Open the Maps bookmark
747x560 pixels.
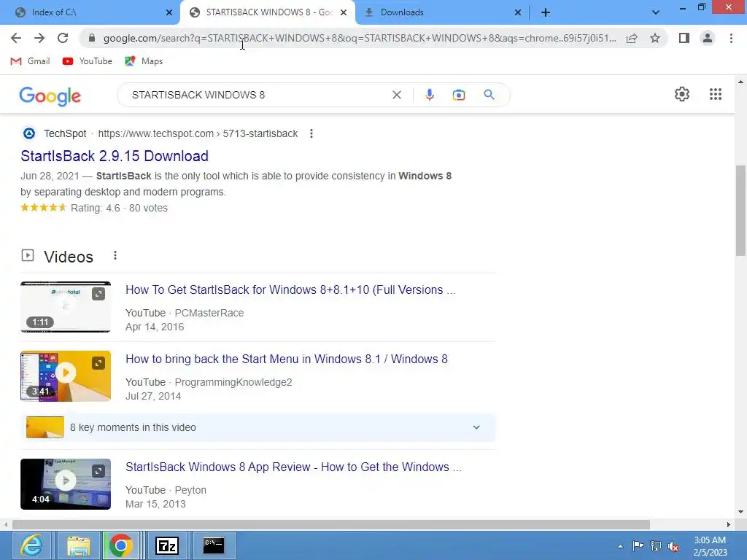144,61
